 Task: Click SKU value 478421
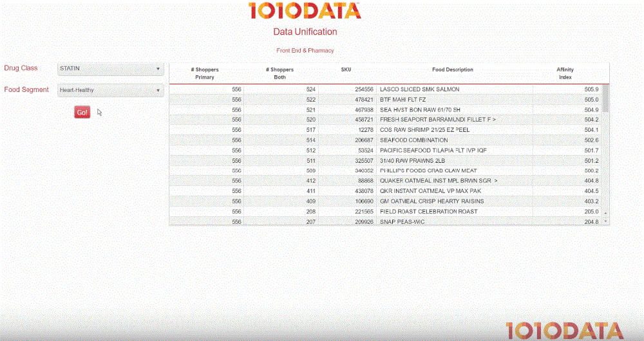click(x=364, y=100)
